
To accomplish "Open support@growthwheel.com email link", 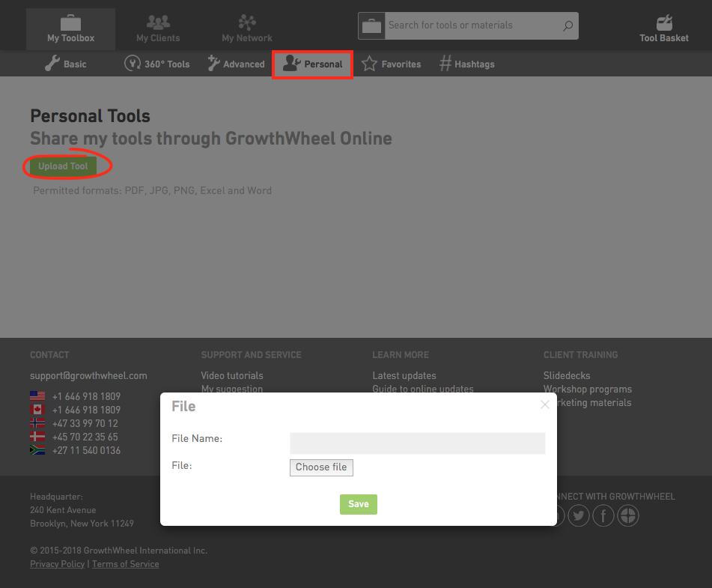I will click(88, 376).
